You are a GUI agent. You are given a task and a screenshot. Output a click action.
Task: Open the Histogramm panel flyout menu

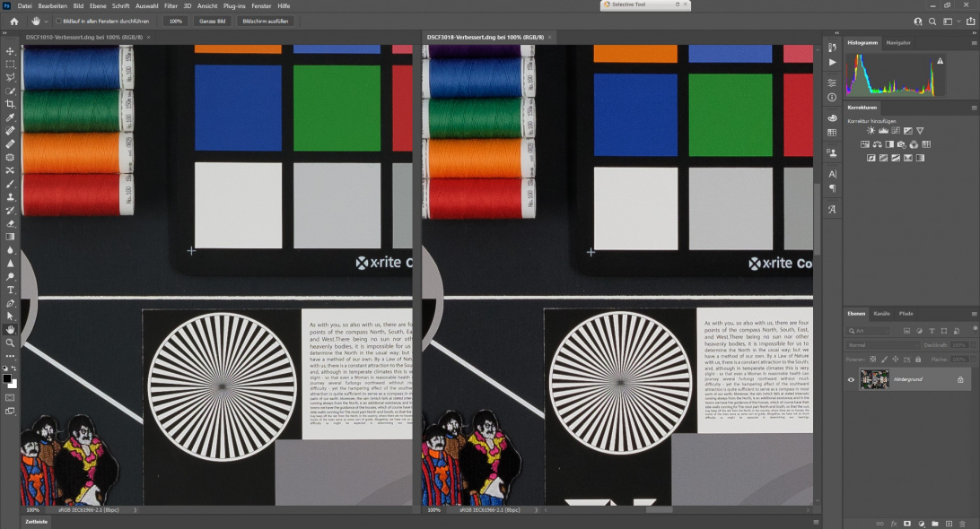click(974, 42)
